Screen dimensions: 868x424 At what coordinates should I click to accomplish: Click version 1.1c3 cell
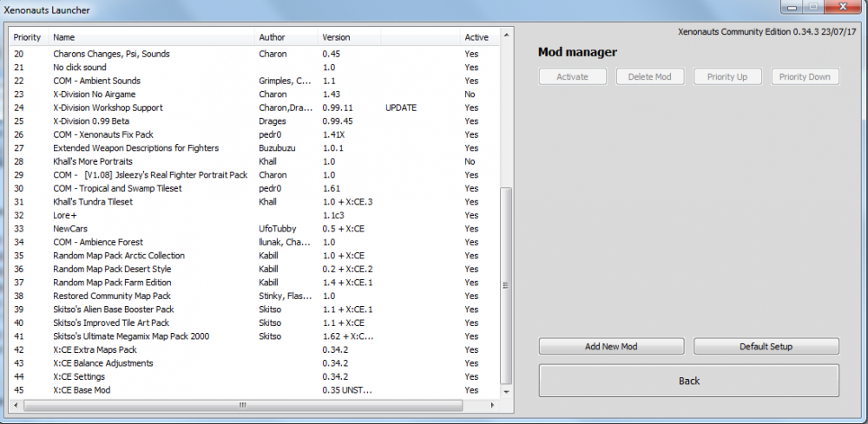pyautogui.click(x=333, y=216)
